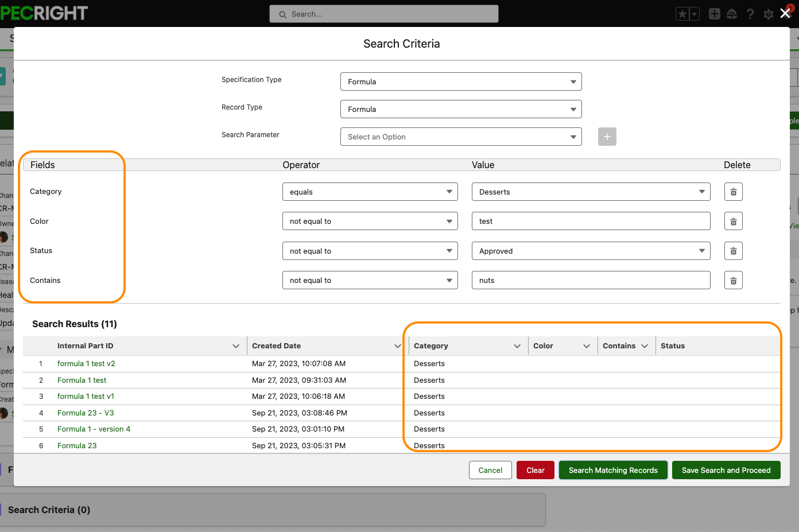Sort by the Created Date column header

(x=277, y=346)
